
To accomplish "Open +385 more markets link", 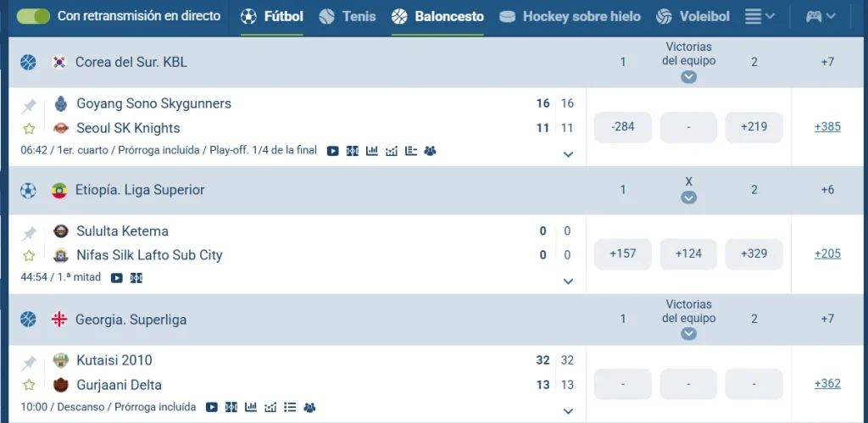I will pos(827,127).
